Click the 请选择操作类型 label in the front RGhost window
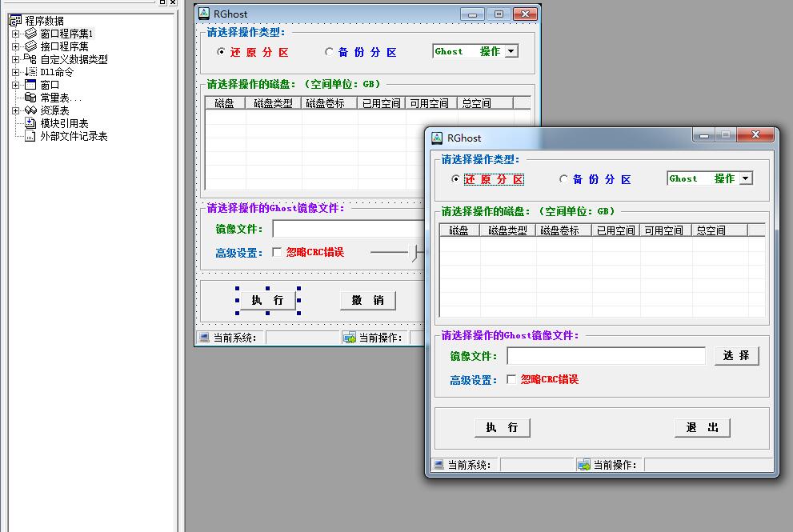 pyautogui.click(x=480, y=159)
